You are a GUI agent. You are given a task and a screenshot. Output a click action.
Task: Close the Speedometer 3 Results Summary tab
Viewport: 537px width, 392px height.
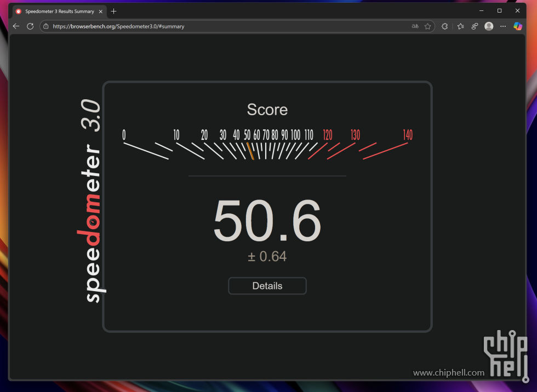coord(101,12)
